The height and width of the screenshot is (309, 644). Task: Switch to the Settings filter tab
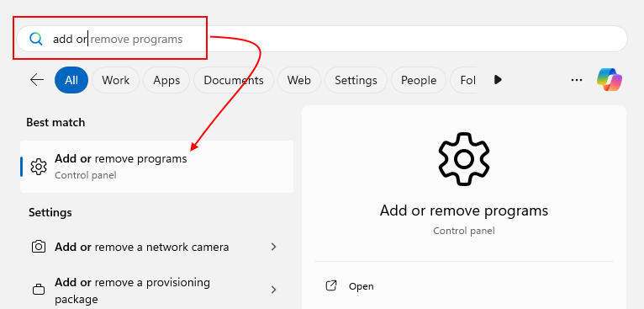(356, 80)
